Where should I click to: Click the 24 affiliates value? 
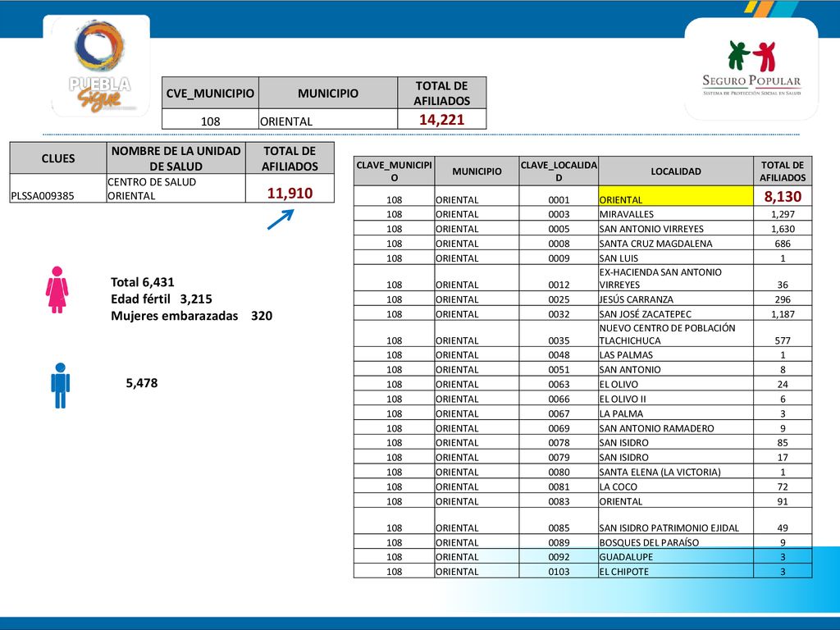coord(783,384)
